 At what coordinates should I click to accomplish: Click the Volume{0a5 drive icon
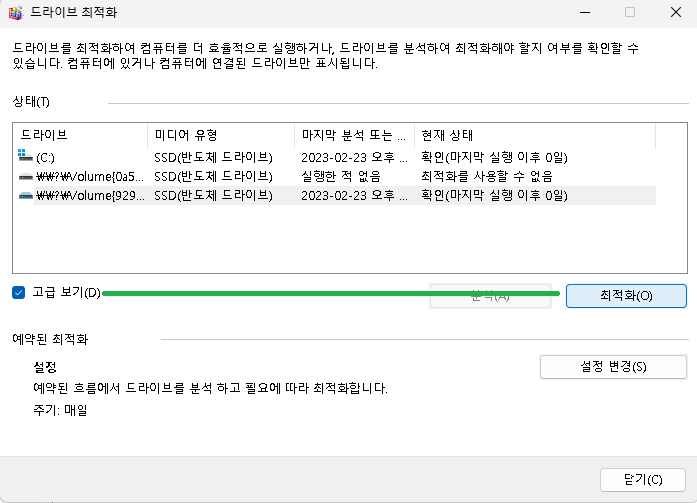(26, 177)
